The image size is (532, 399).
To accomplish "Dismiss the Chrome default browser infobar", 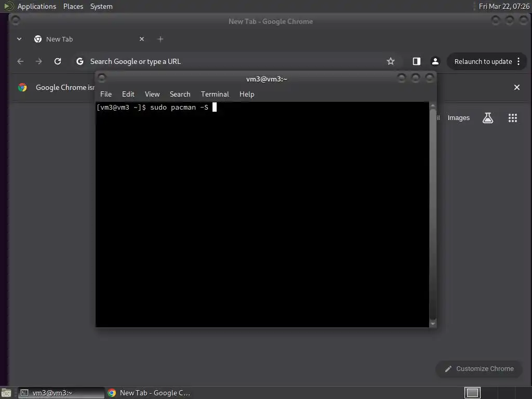I will tap(517, 87).
